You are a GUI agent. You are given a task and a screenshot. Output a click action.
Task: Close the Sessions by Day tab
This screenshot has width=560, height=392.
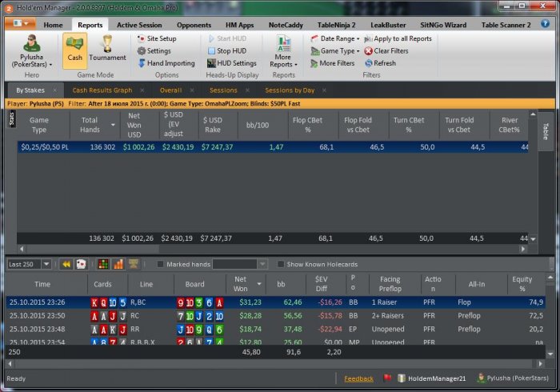(324, 90)
